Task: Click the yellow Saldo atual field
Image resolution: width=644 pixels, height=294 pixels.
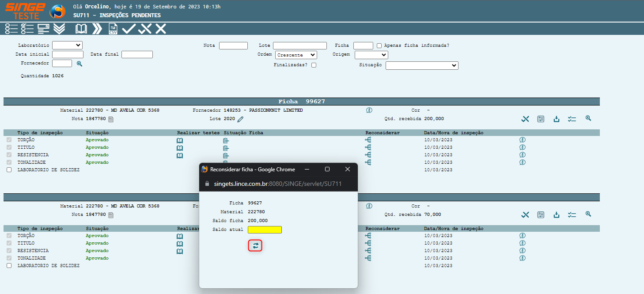Action: pos(265,230)
